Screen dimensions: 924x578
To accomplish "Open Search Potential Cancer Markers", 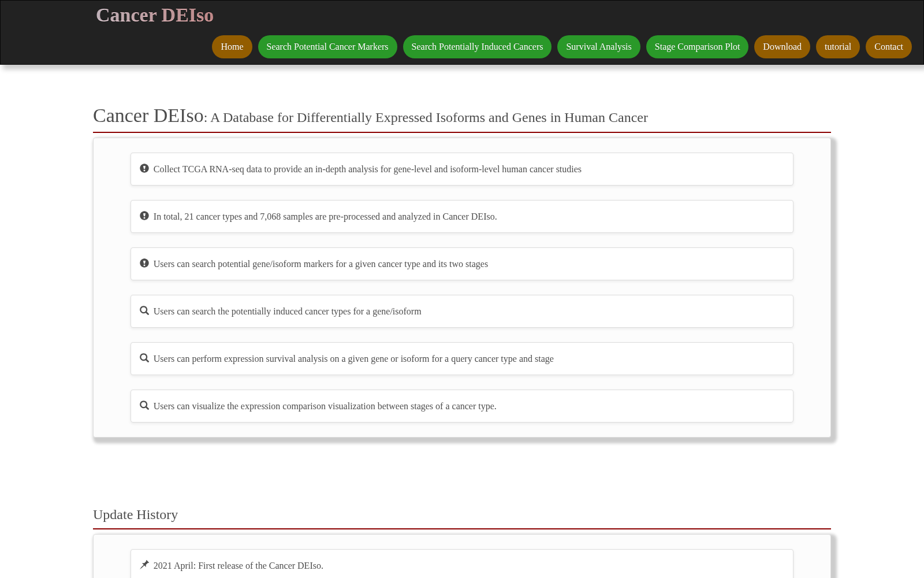I will pos(327,47).
